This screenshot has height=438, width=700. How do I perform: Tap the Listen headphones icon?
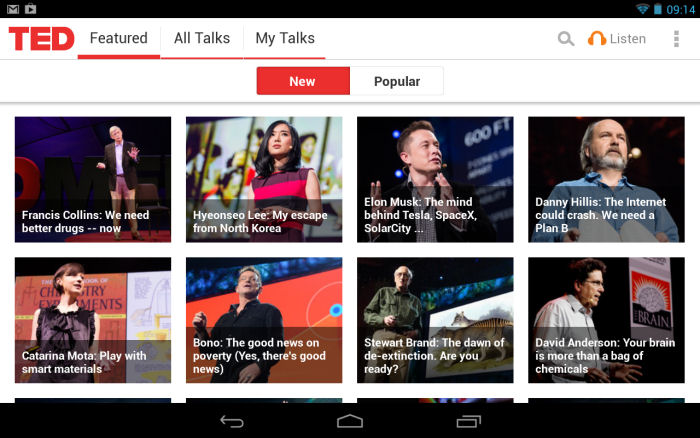(597, 39)
